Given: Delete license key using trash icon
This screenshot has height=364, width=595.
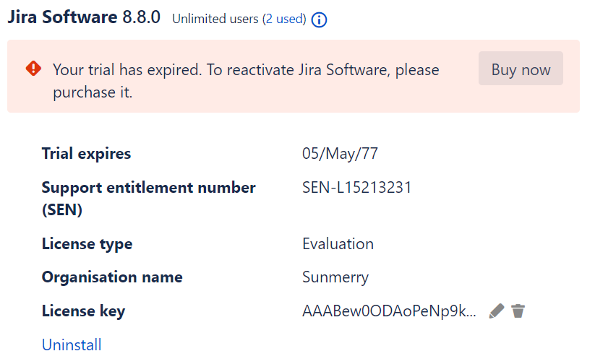Looking at the screenshot, I should (x=518, y=311).
